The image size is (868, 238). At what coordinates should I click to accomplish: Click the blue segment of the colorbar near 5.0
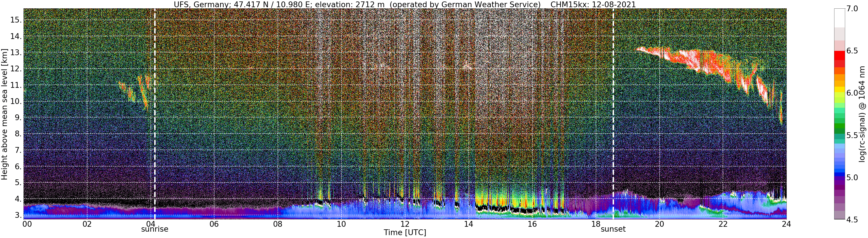pos(839,175)
